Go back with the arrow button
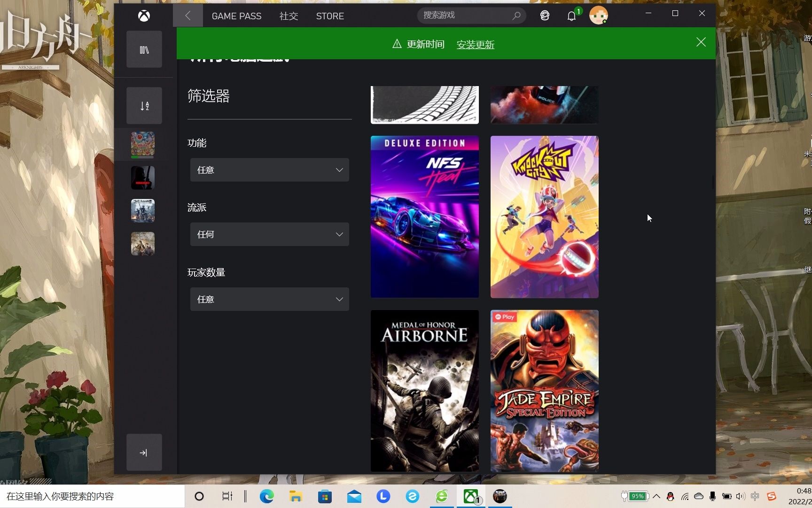812x508 pixels. click(x=188, y=16)
